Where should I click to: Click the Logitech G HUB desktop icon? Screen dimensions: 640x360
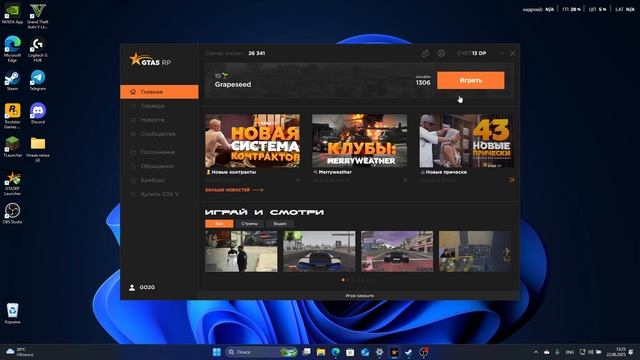(x=38, y=49)
